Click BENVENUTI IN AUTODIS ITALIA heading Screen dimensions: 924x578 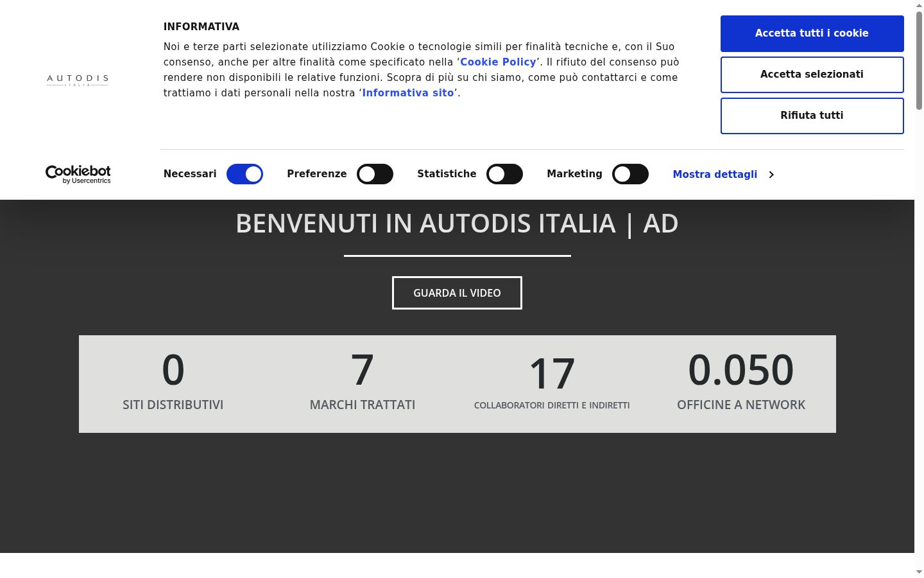click(x=457, y=223)
